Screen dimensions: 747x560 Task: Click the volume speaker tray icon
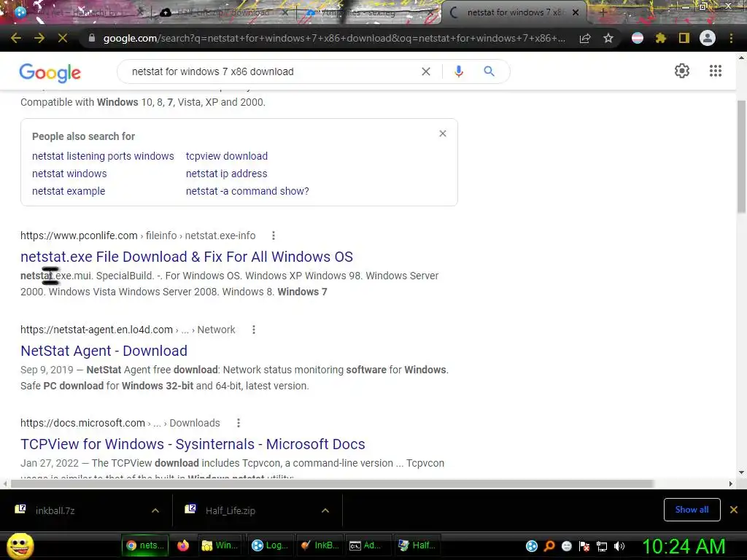click(619, 546)
